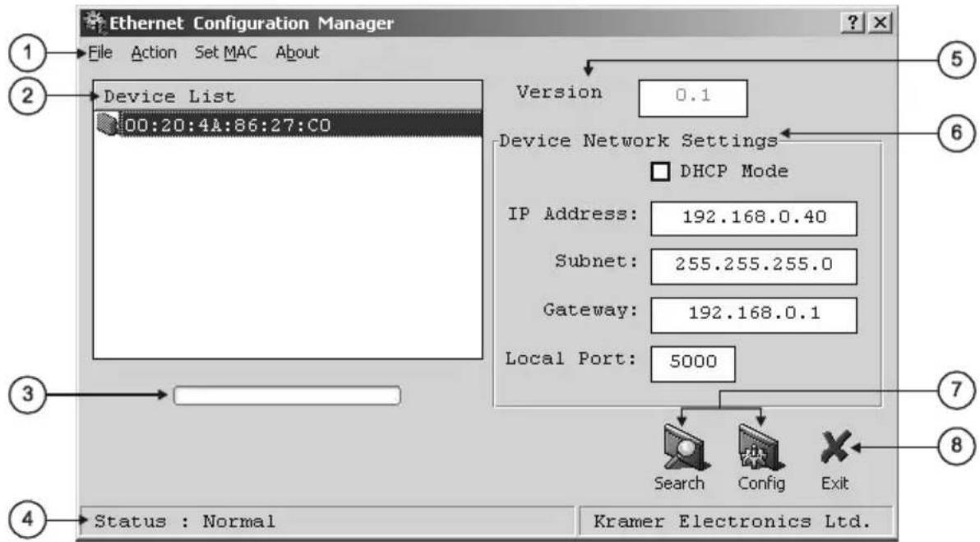Click the Device Network Settings group label

pos(638,141)
